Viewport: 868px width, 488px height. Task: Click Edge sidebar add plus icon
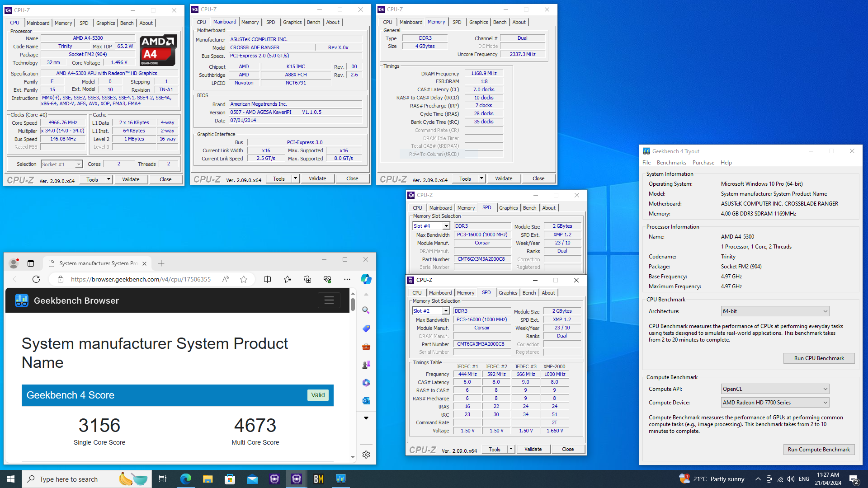point(366,434)
